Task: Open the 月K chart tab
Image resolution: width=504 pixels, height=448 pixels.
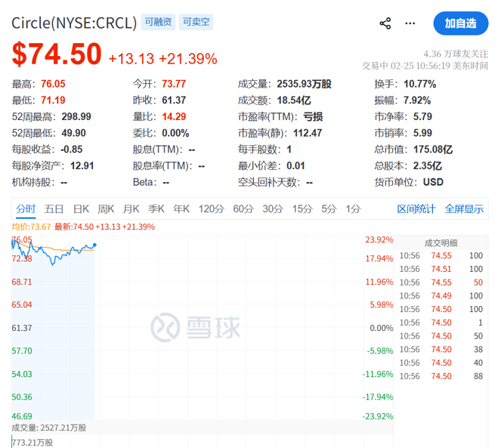Action: [131, 209]
